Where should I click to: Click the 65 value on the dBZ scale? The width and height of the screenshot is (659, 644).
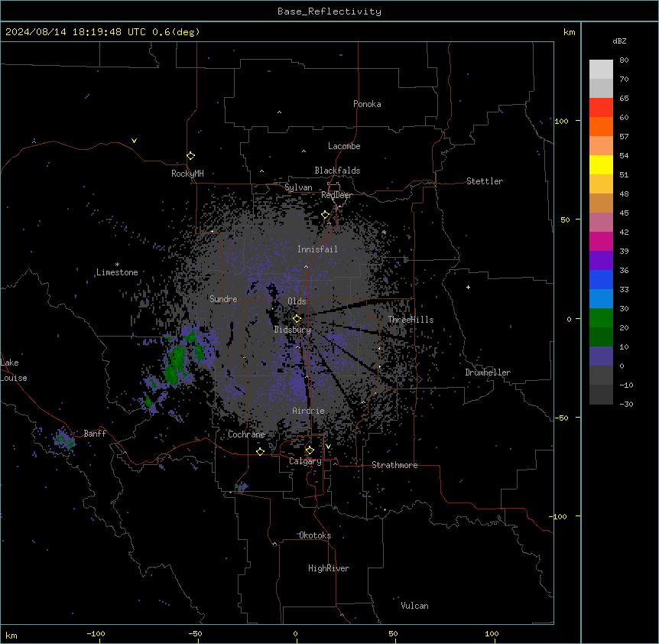(x=624, y=99)
